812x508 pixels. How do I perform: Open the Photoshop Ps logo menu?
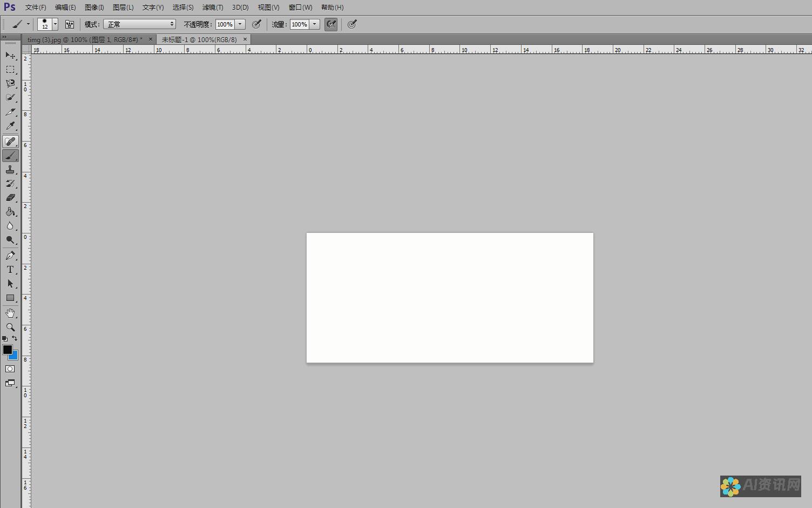pos(10,7)
